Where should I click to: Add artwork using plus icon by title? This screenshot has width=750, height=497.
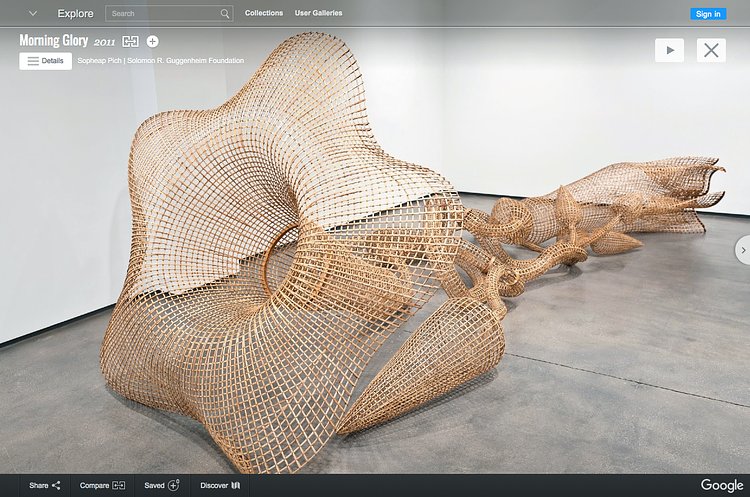tap(152, 41)
